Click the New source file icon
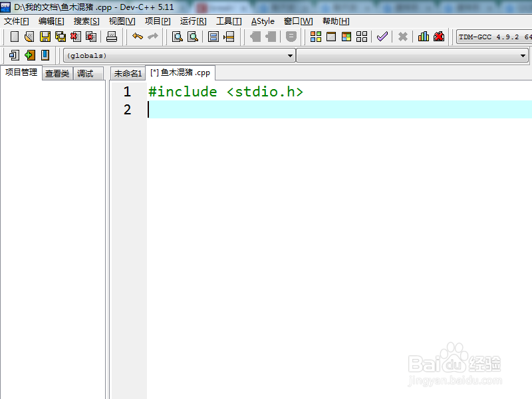 click(x=15, y=37)
